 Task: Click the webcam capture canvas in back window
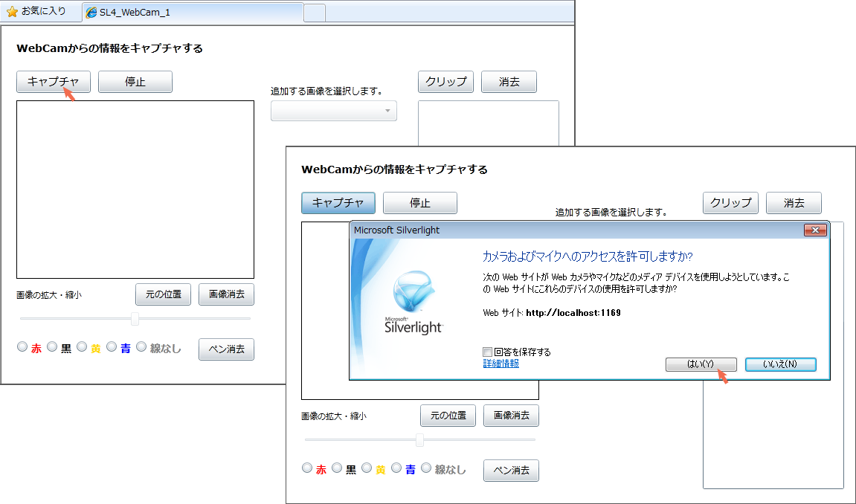click(135, 190)
